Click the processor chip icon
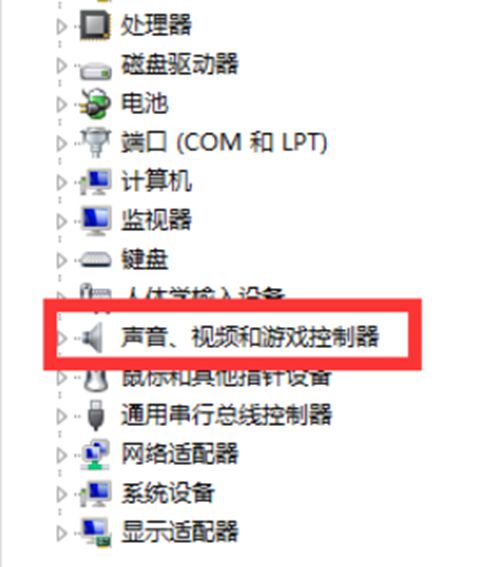The width and height of the screenshot is (500, 567). (x=95, y=25)
